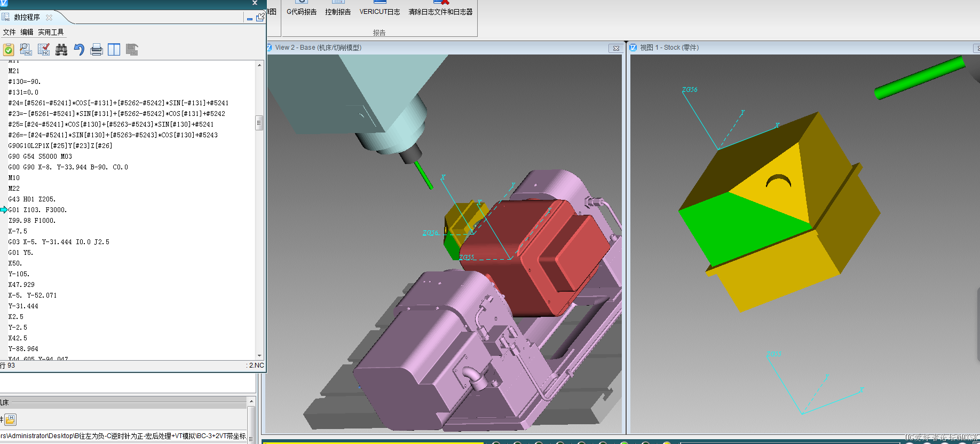
Task: Select line 'G90G10L2P1X[#25]Y[#23]Z[#26]'
Action: coord(60,146)
